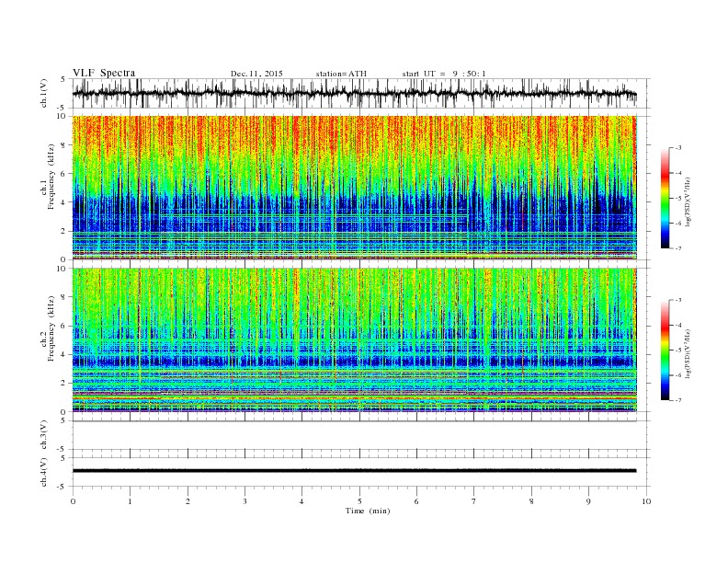Click the "-3" tick on ch.1 color bar
Screen dimensions: 728x563
678,148
